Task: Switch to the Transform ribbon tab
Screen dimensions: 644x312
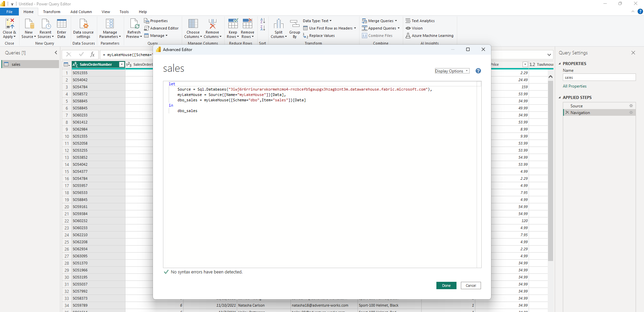Action: point(51,11)
